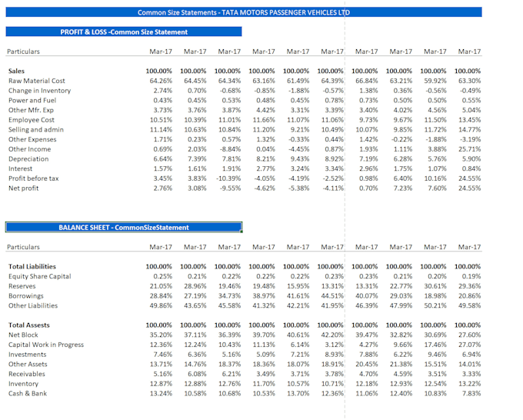This screenshot has height=420, width=523.
Task: Select the Profit before tax label
Action: 33,178
